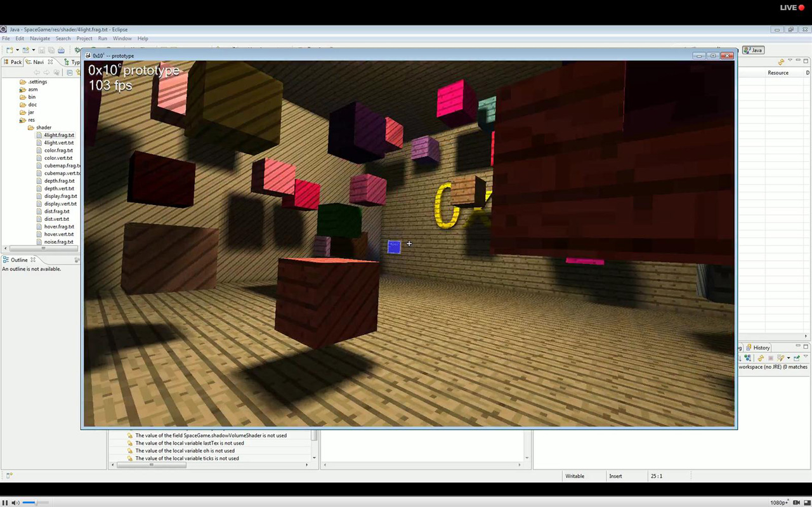Click the warning about variable oh not used

pos(181,451)
